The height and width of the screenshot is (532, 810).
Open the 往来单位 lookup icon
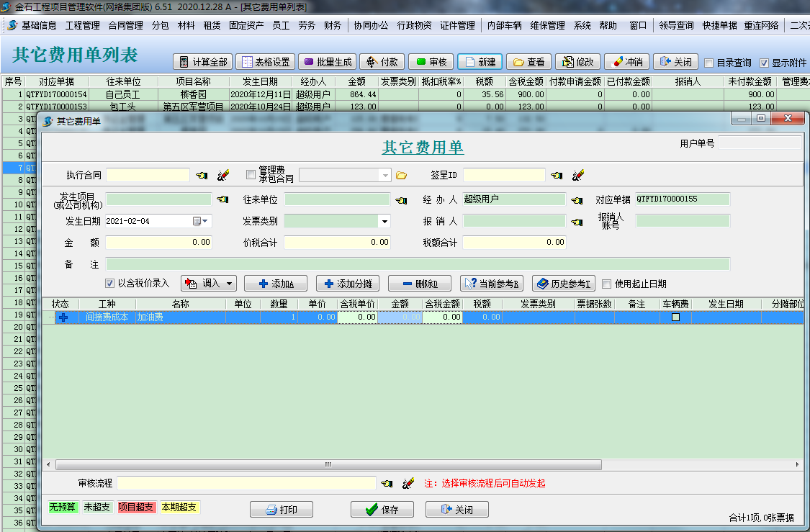401,200
